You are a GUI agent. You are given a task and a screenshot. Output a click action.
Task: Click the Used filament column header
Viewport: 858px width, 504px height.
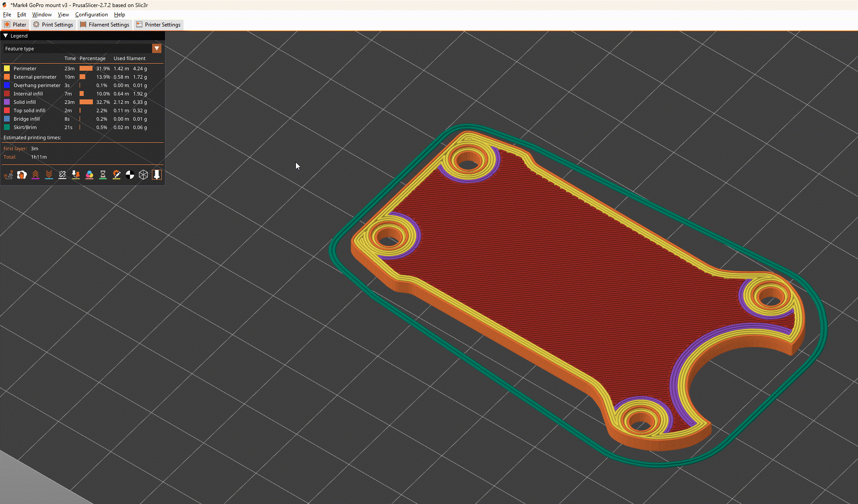130,58
